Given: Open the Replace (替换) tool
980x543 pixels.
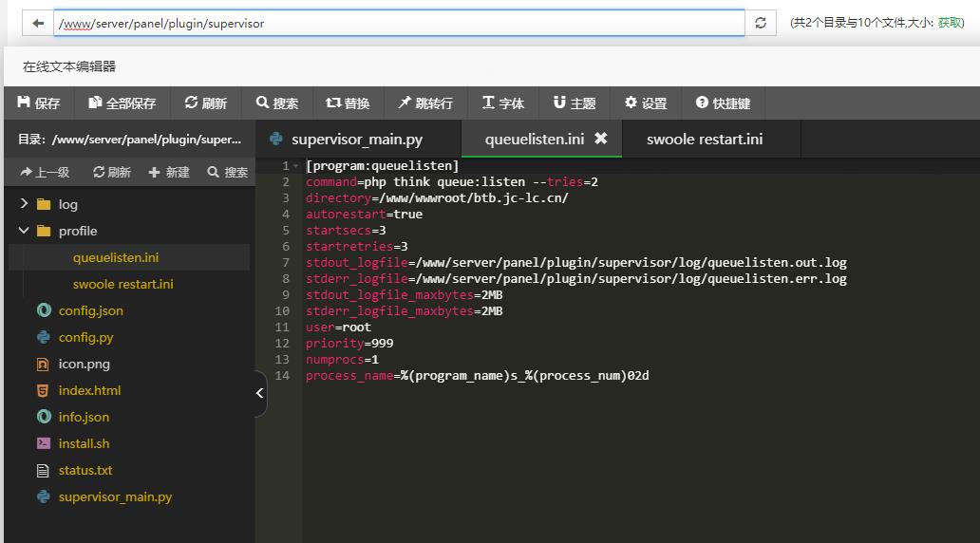Looking at the screenshot, I should [x=348, y=103].
